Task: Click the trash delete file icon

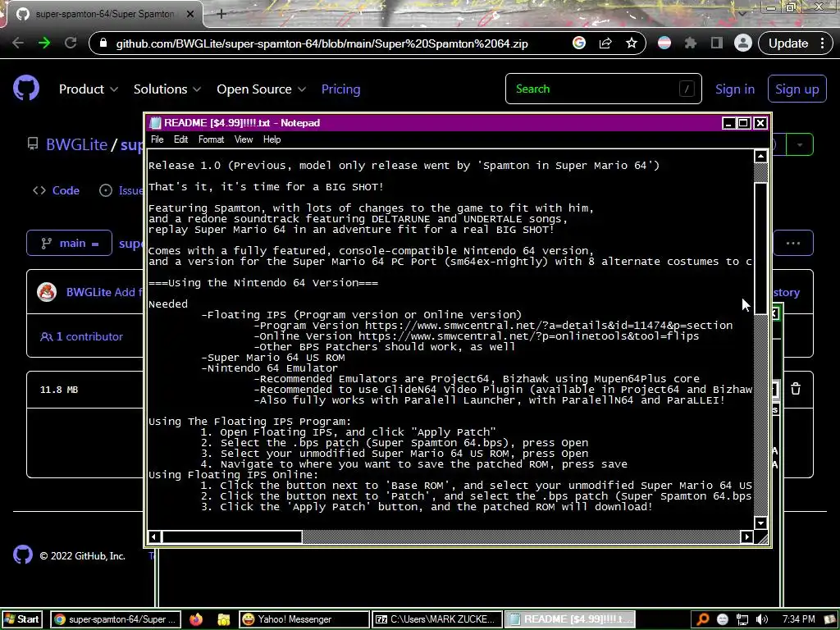Action: pos(796,389)
